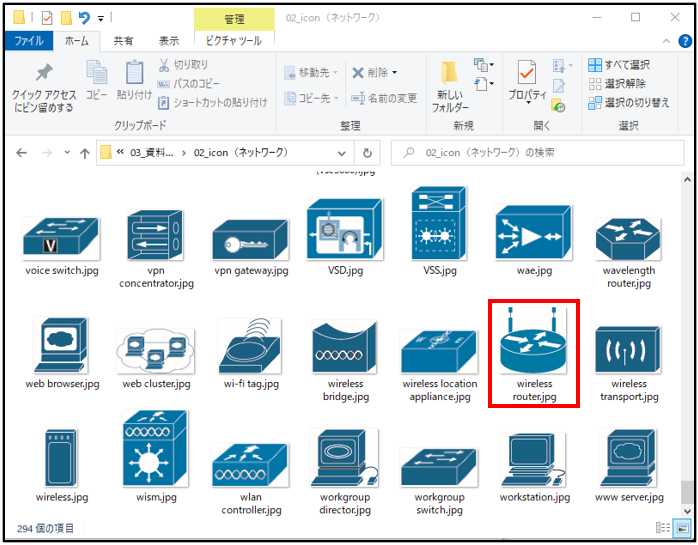Refresh the folder view
This screenshot has height=545, width=698.
point(367,153)
